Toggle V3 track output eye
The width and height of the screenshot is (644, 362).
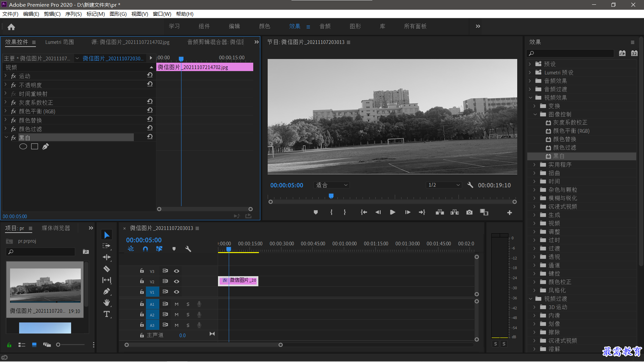pos(176,271)
